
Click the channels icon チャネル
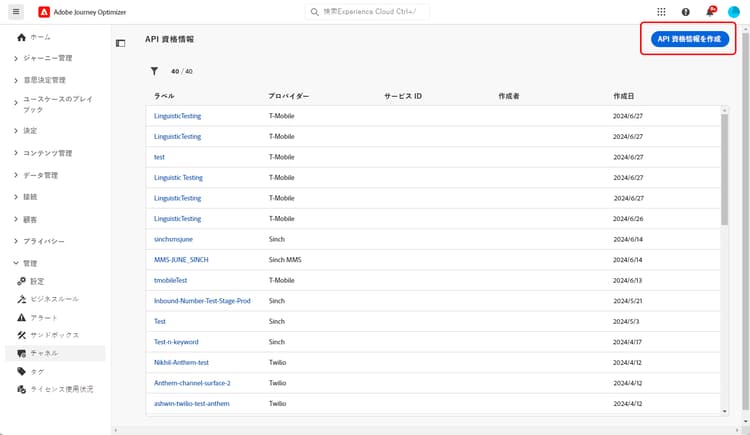click(x=22, y=353)
